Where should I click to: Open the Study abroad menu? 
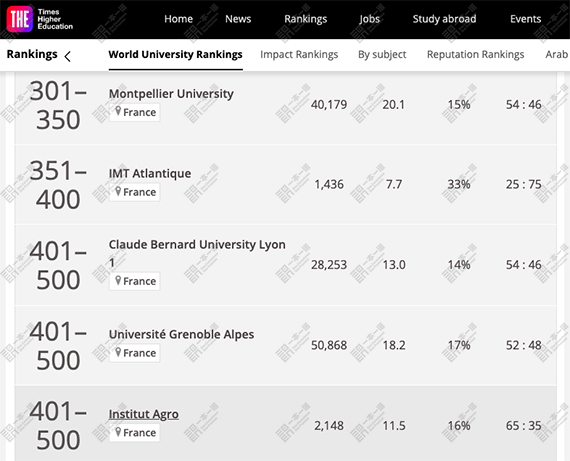click(444, 19)
